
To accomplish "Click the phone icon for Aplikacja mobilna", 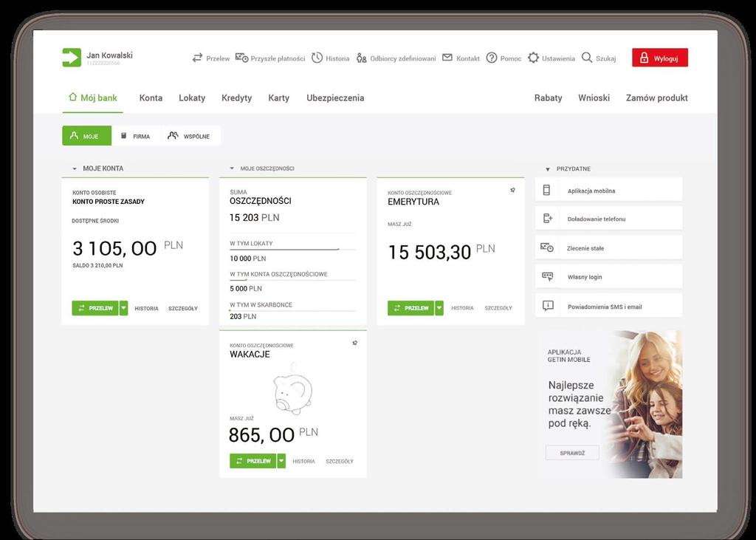I will 546,190.
